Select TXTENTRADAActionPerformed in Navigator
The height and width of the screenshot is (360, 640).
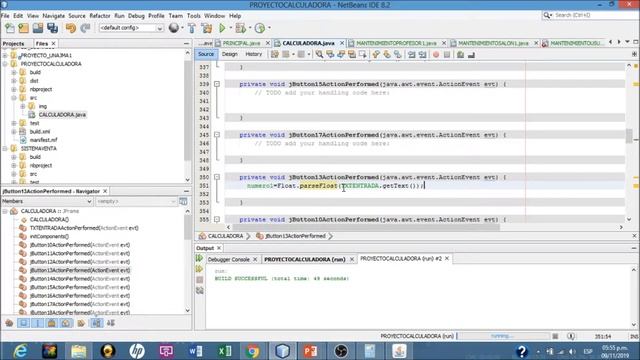(x=84, y=228)
